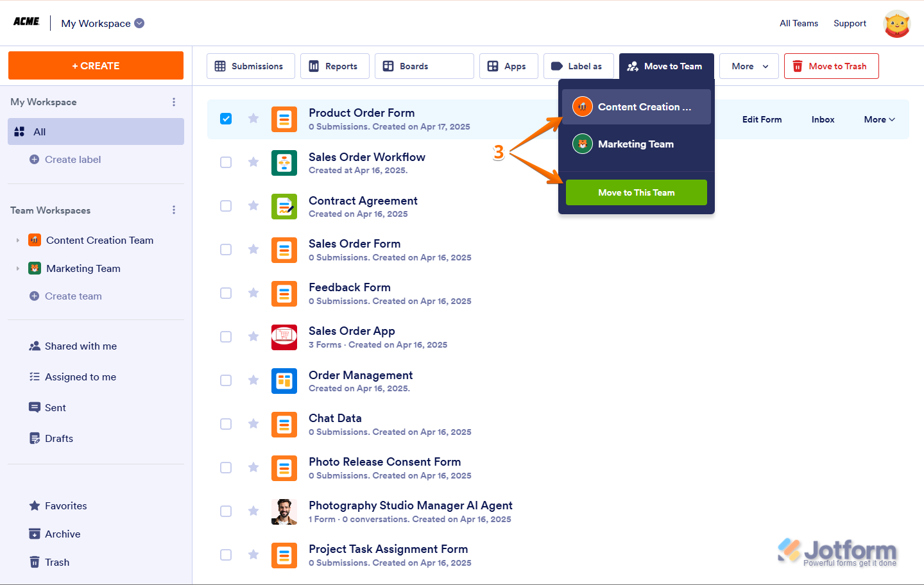The width and height of the screenshot is (924, 585).
Task: Click the Contract Agreement sign document icon
Action: pos(284,207)
